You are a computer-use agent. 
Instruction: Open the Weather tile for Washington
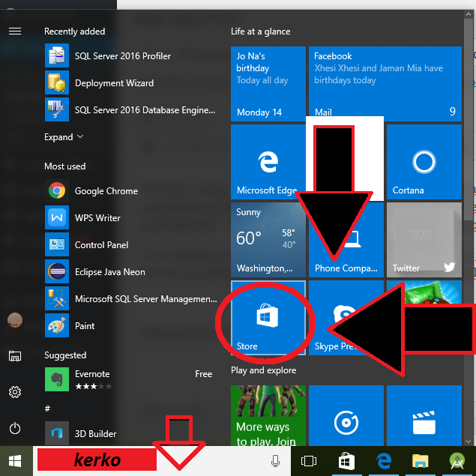268,239
